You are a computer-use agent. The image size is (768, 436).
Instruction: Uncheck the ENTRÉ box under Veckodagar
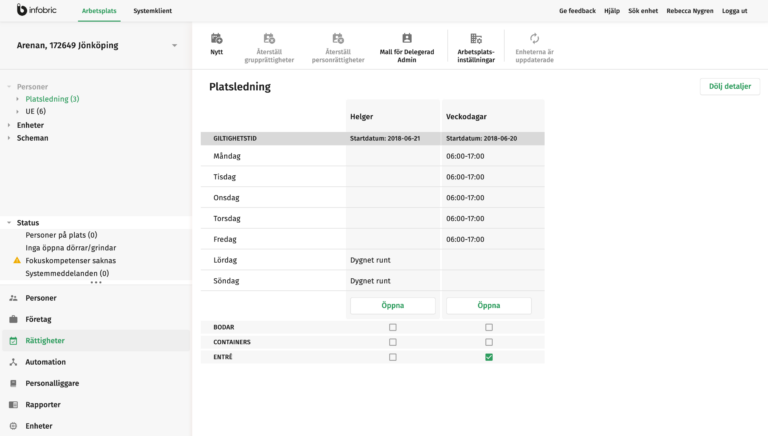point(489,357)
